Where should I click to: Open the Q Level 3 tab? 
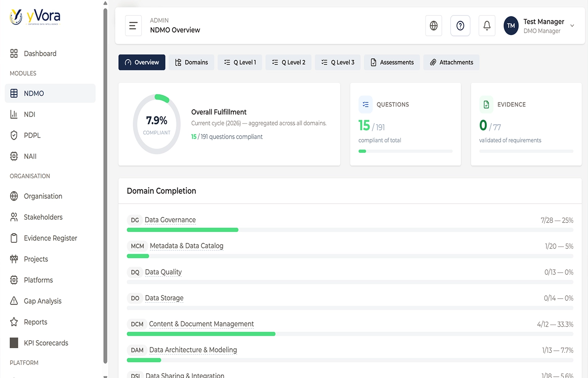pos(338,63)
